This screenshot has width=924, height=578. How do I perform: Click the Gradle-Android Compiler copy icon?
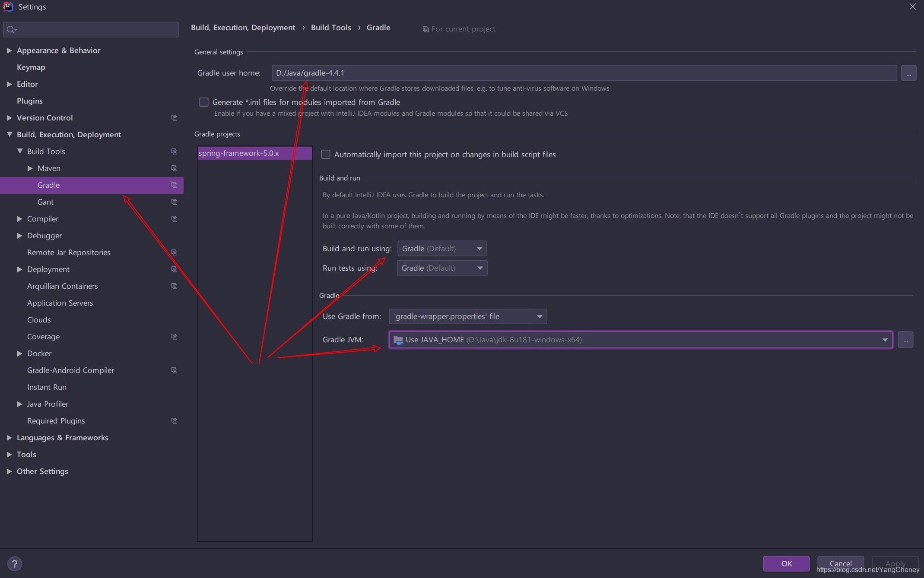point(173,370)
